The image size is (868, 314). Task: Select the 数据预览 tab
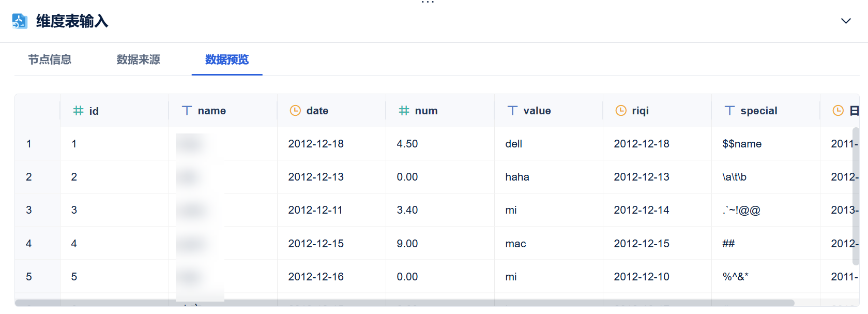(x=227, y=59)
